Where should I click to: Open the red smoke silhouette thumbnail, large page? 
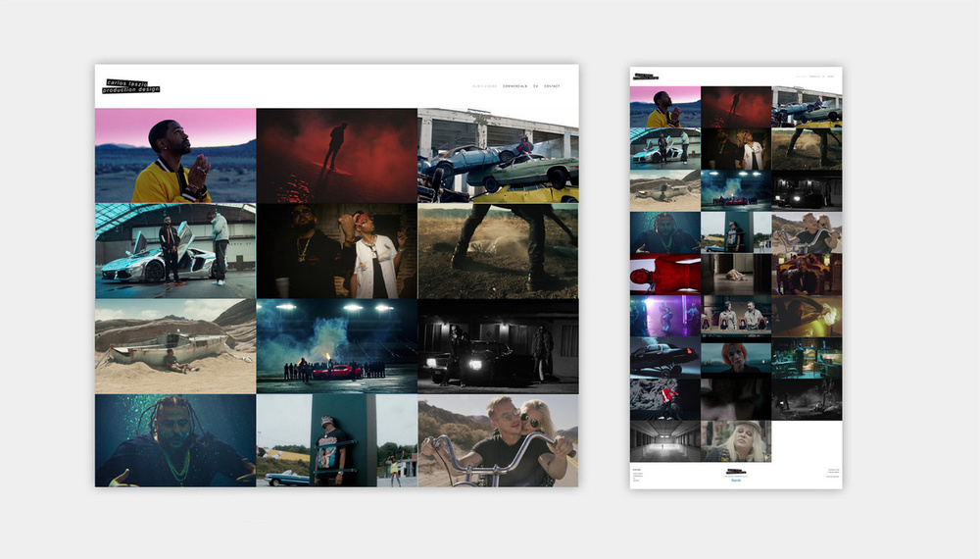click(337, 156)
